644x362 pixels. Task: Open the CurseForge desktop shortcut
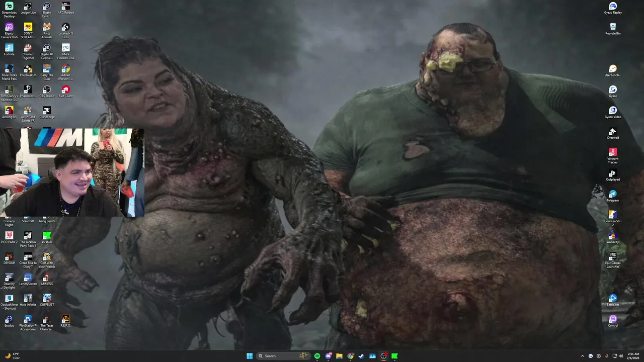[x=47, y=113]
